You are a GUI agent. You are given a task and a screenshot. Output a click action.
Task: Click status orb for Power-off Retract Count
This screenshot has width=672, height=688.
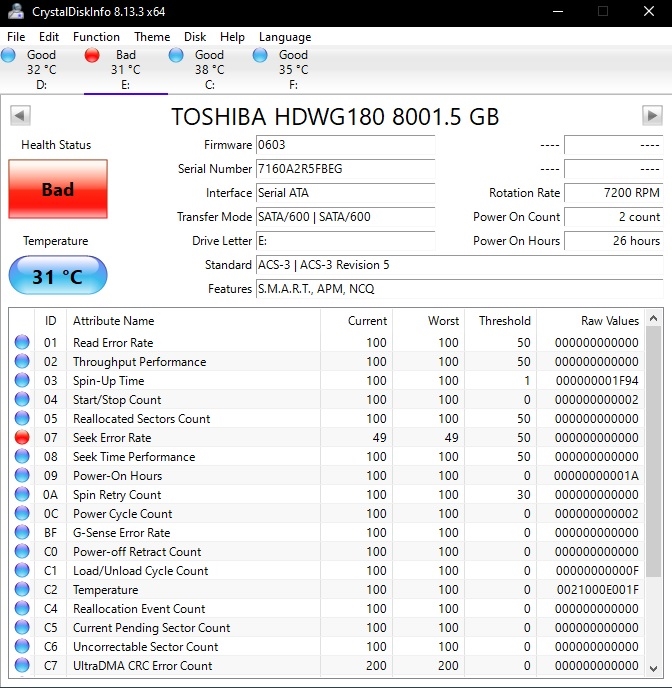pos(22,552)
